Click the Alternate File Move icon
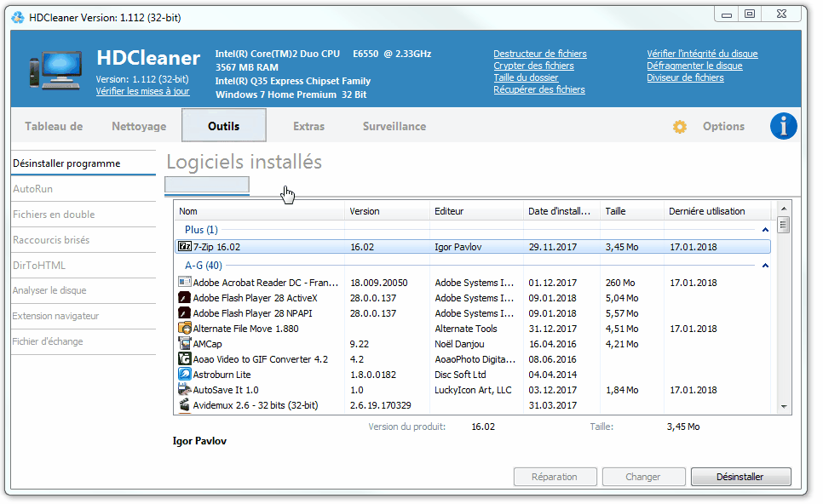 point(185,329)
